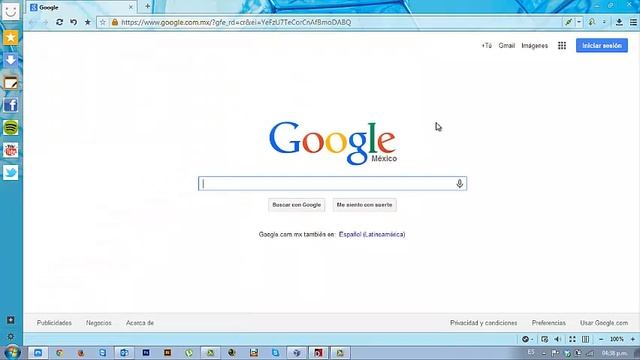Switch to the Google tab
Viewport: 640px width, 360px height.
(x=82, y=7)
